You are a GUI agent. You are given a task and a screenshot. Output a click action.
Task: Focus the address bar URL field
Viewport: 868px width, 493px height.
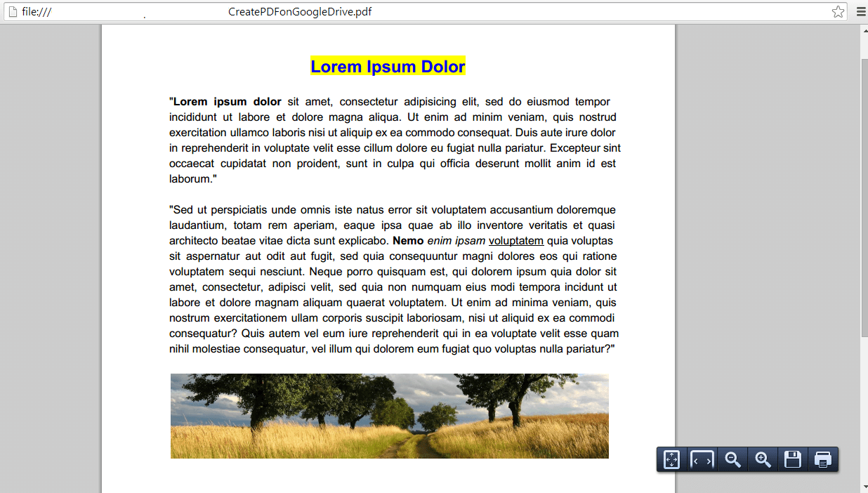(421, 12)
